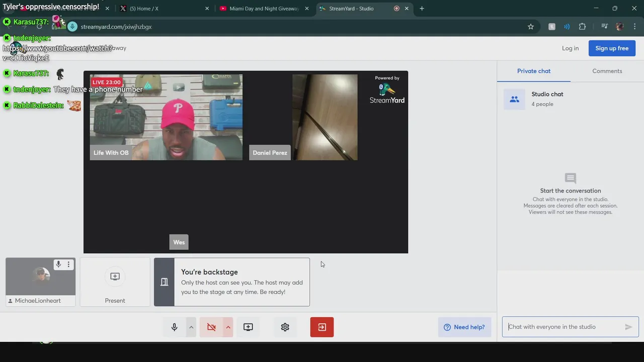Click the red leave studio button
The height and width of the screenshot is (362, 644).
click(322, 327)
